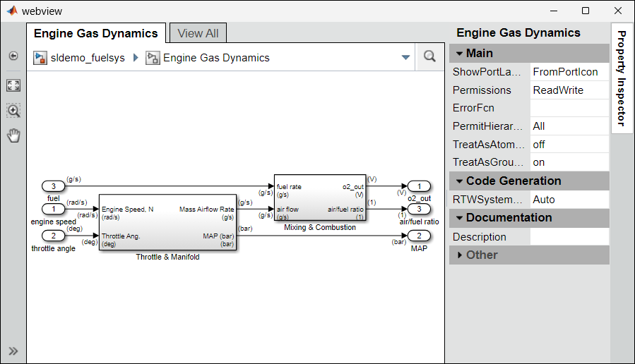Click the sldemo_fuelsys model icon in breadcrumb
The image size is (635, 364).
point(40,58)
